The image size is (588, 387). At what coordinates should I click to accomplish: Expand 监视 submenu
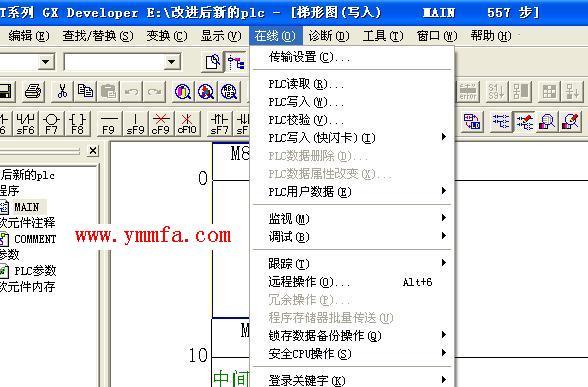click(352, 219)
